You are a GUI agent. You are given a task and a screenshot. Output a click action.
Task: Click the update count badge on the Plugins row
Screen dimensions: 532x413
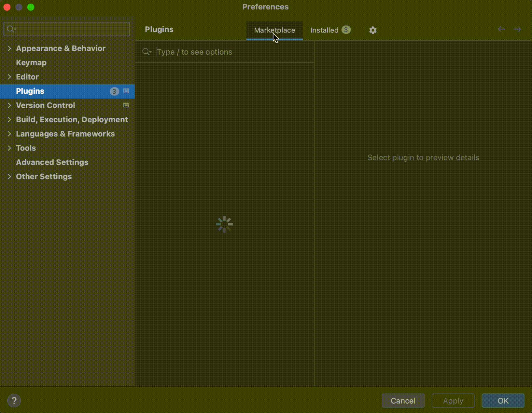pos(114,91)
